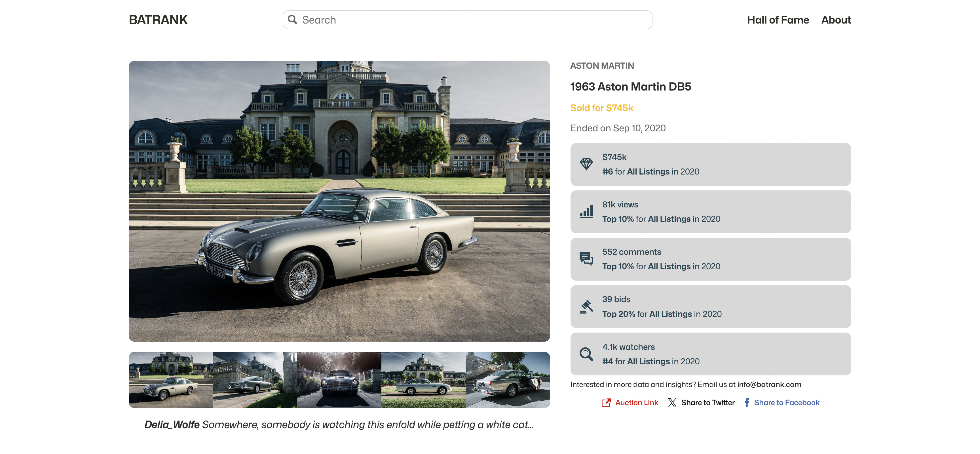Image resolution: width=980 pixels, height=454 pixels.
Task: Click the main Aston Martin DB5 photo
Action: (x=339, y=201)
